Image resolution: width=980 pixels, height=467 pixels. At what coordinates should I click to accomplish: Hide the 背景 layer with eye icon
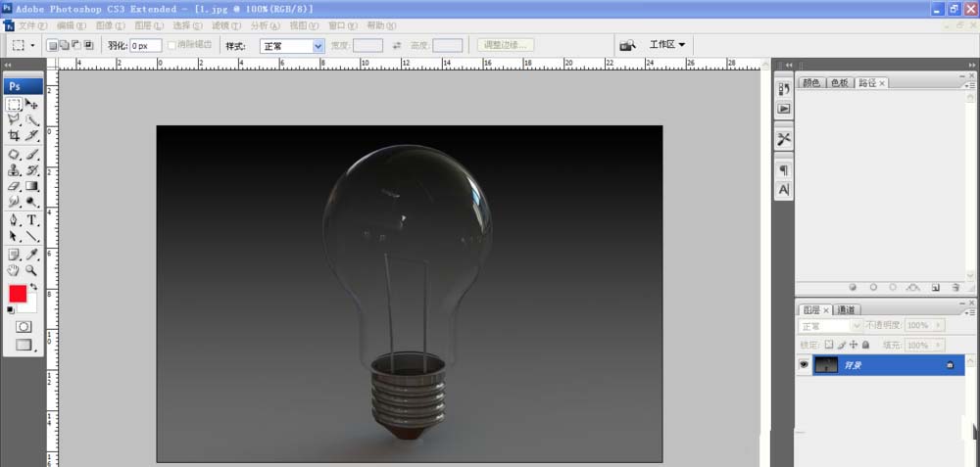(x=805, y=365)
